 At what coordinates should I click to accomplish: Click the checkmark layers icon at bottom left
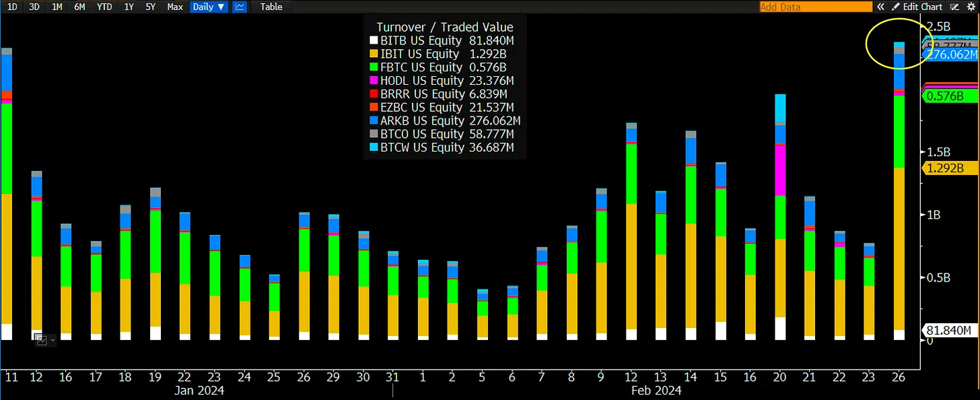(x=41, y=341)
